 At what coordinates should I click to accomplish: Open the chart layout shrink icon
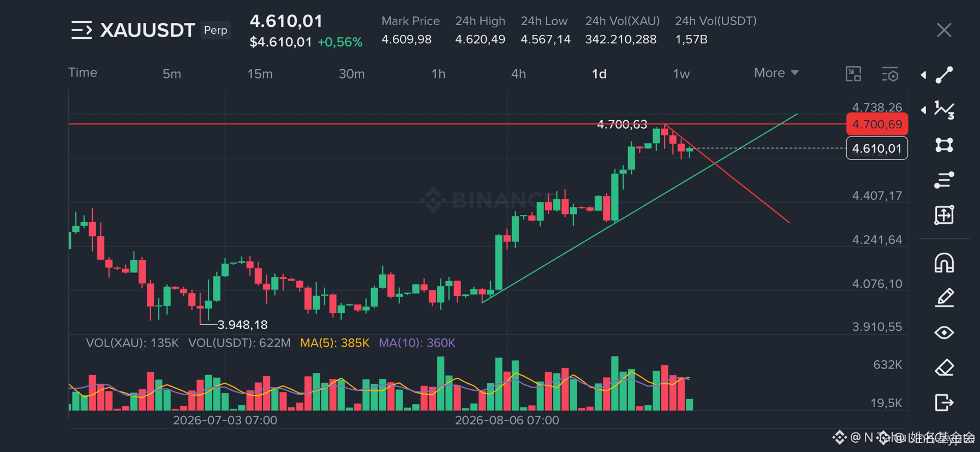(x=853, y=74)
